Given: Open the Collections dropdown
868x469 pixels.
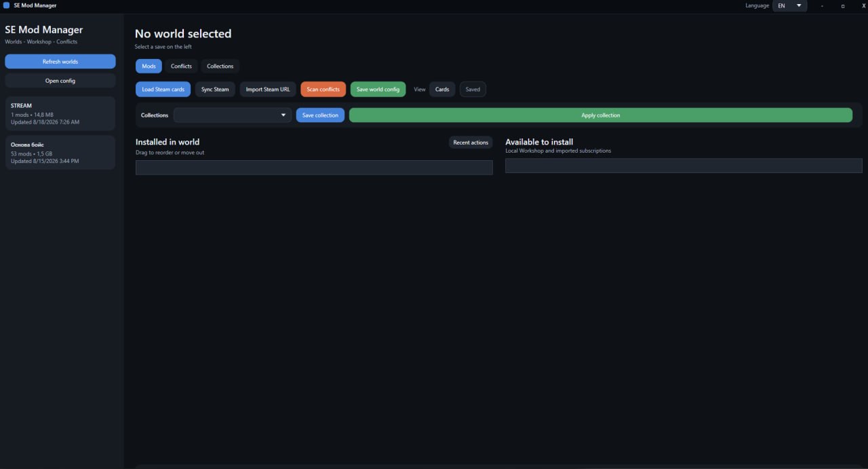Looking at the screenshot, I should [233, 115].
